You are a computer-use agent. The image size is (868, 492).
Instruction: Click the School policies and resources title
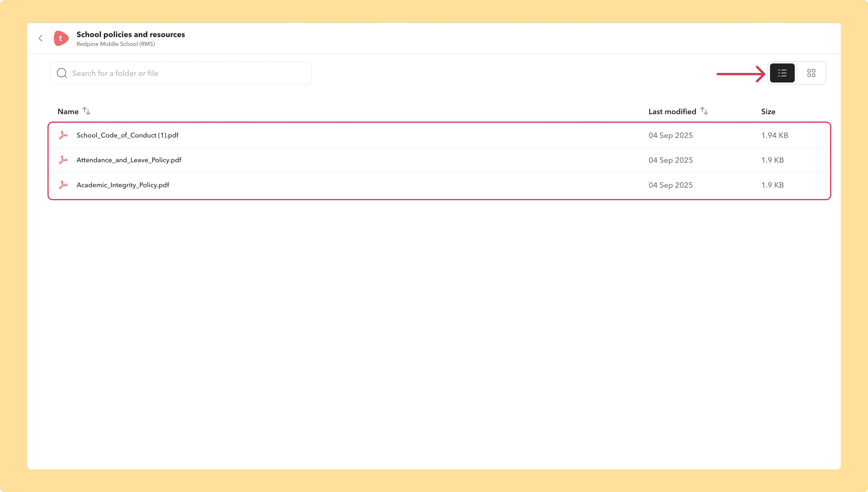131,34
